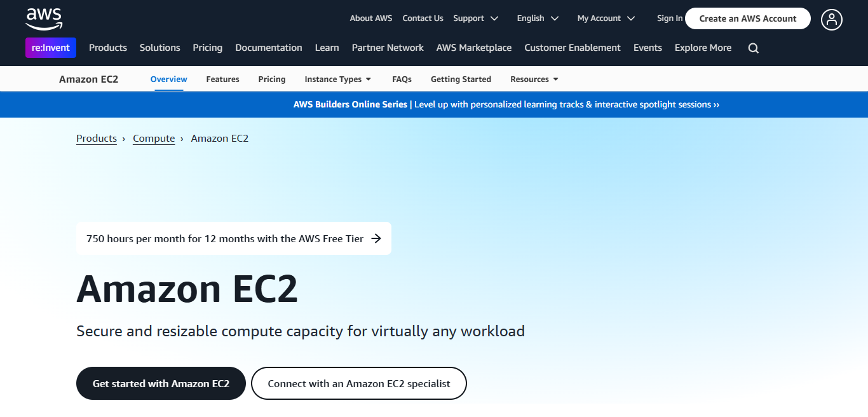Select the Overview tab
Screen dimensions: 868x417
click(x=169, y=79)
